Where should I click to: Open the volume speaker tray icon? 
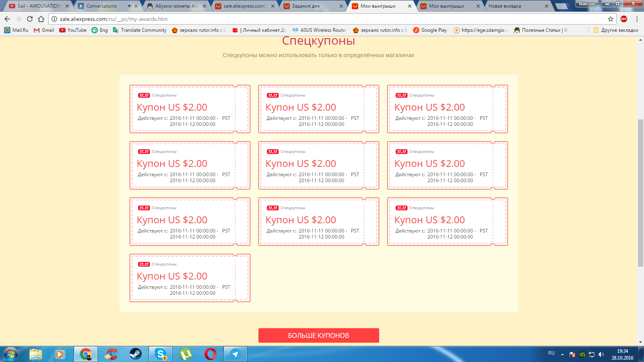pyautogui.click(x=601, y=354)
